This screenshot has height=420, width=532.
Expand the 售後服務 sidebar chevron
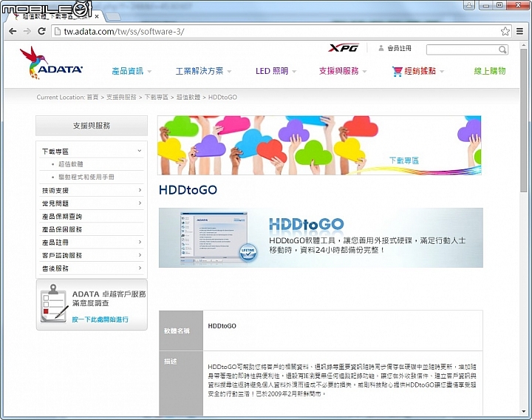(140, 268)
